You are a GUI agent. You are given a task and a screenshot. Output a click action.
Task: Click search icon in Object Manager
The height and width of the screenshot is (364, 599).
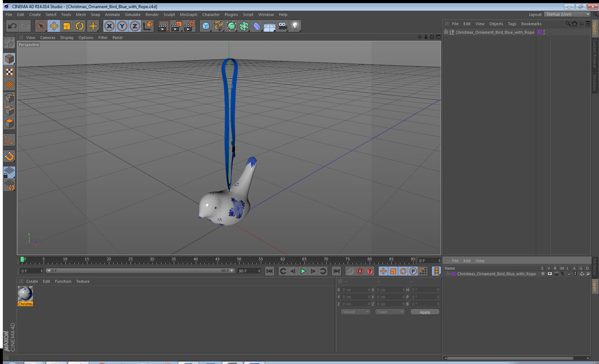[568, 24]
